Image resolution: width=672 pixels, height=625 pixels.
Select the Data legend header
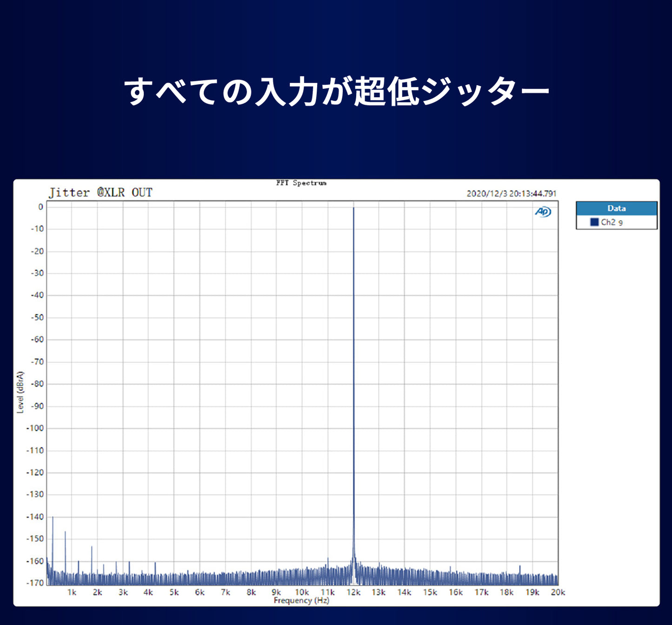pyautogui.click(x=616, y=208)
